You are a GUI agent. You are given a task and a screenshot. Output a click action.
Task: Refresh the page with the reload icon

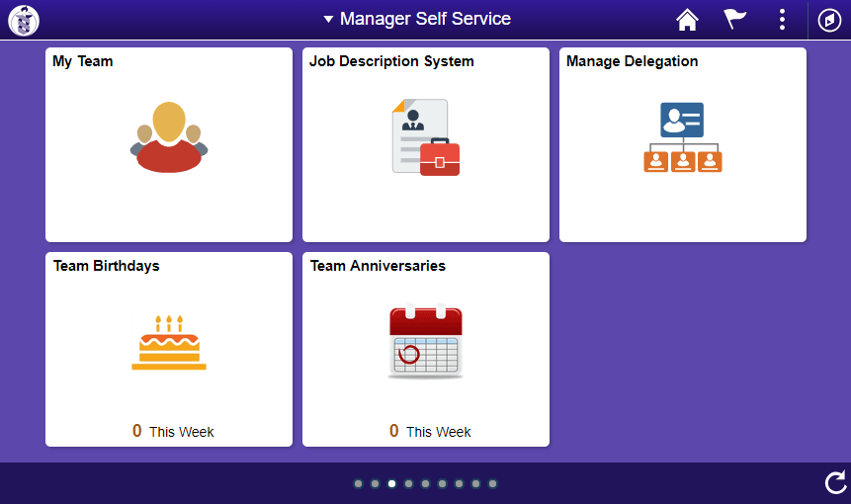(835, 482)
